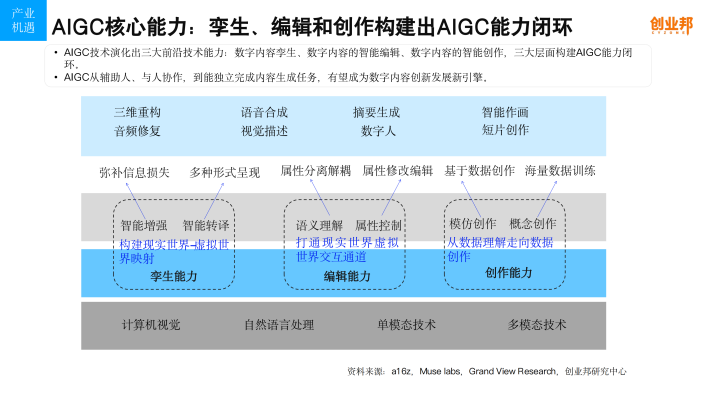Click the 多模态技术 text
Image resolution: width=710 pixels, height=399 pixels.
tap(537, 325)
